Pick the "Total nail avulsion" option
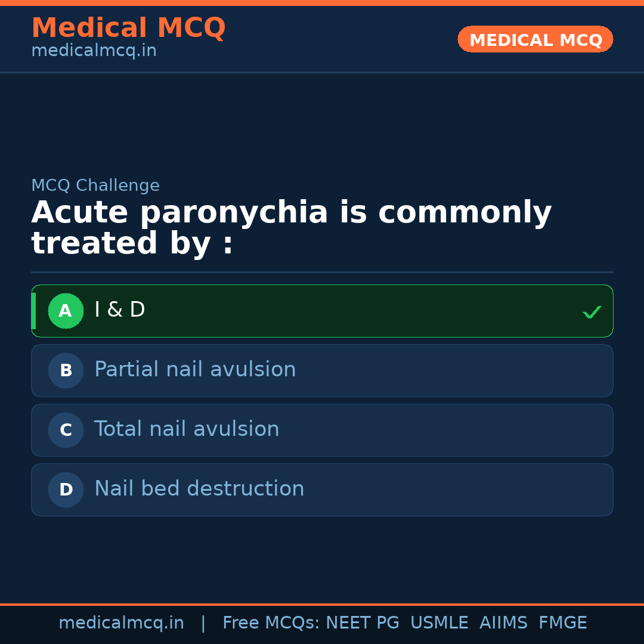The height and width of the screenshot is (644, 644). point(187,429)
